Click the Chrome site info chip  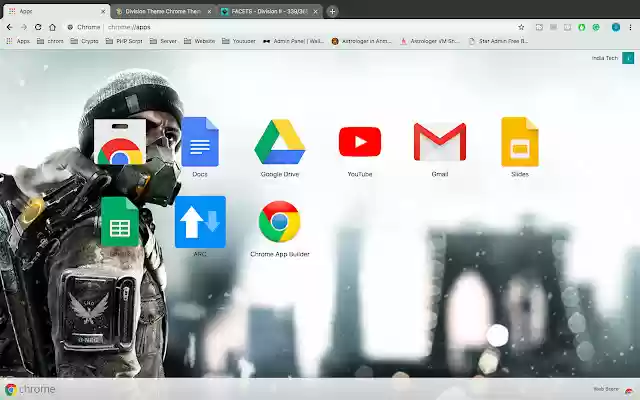click(x=84, y=27)
